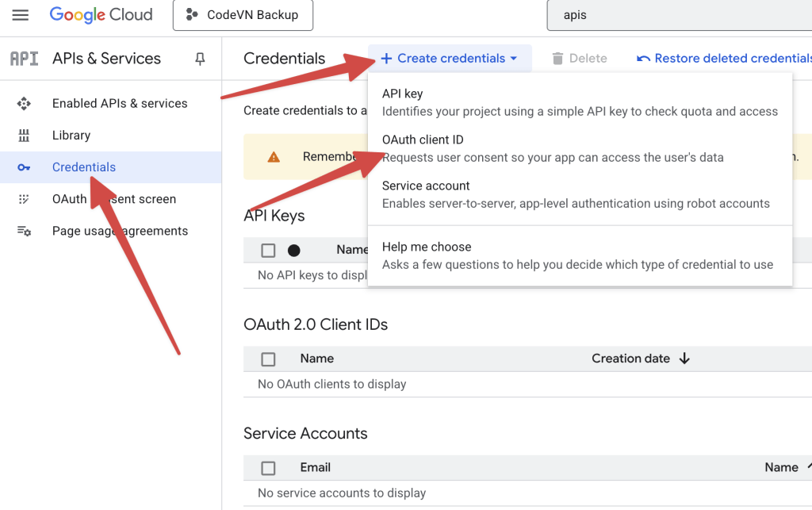The image size is (812, 510).
Task: Click the APIs & Services sidebar title
Action: (x=107, y=59)
